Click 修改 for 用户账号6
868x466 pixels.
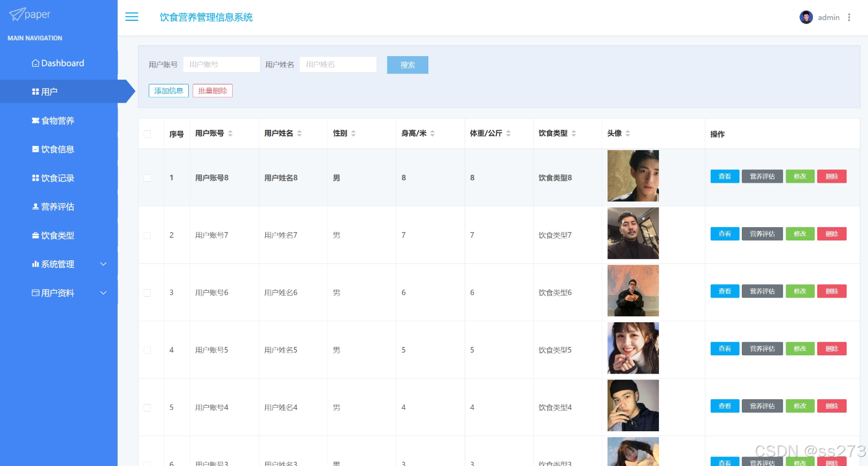[800, 291]
